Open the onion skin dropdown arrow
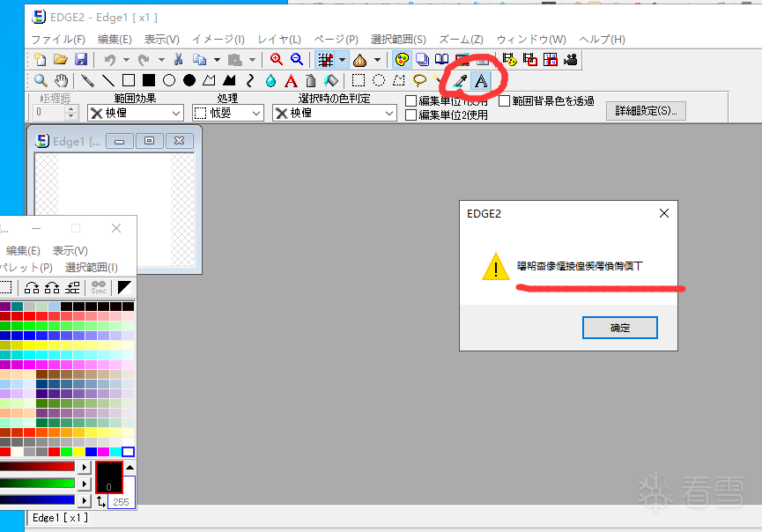Viewport: 762px width, 532px height. point(377,60)
